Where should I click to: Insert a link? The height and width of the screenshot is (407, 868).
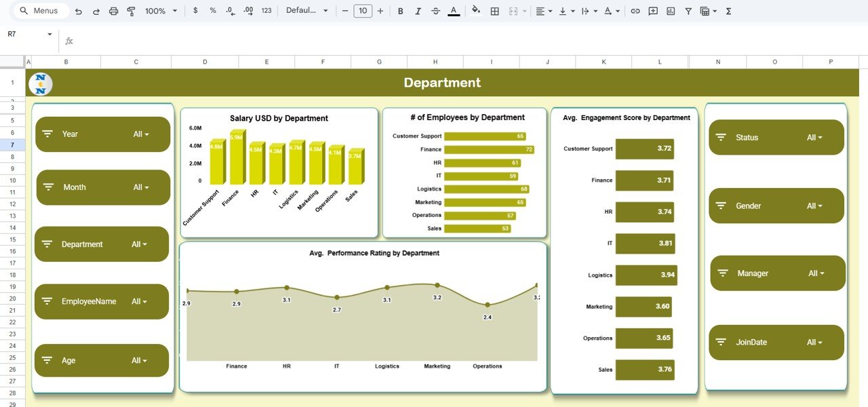(637, 11)
